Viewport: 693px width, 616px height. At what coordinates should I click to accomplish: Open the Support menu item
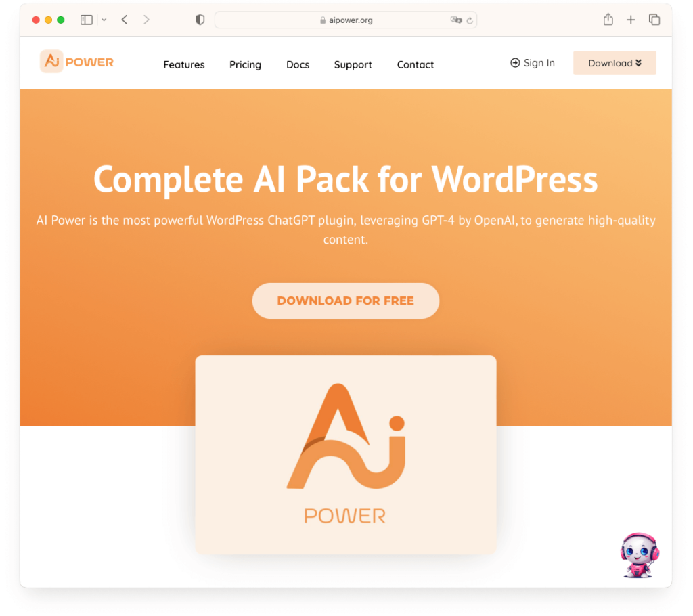pos(353,64)
